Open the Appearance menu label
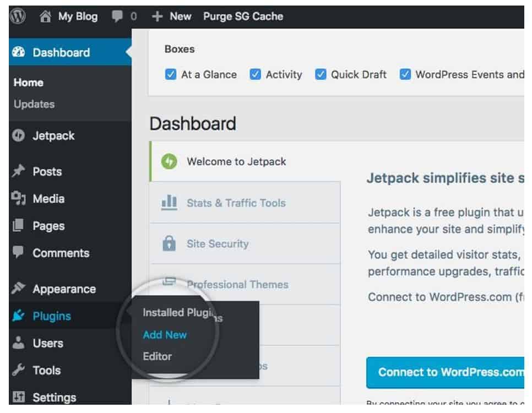This screenshot has height=413, width=532. pyautogui.click(x=64, y=289)
